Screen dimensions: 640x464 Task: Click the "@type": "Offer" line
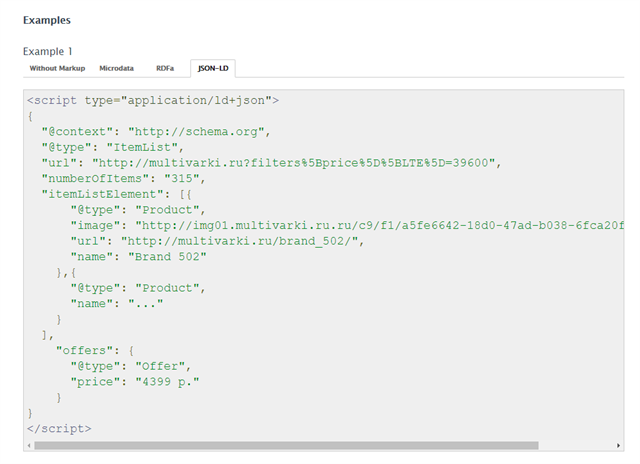point(131,366)
